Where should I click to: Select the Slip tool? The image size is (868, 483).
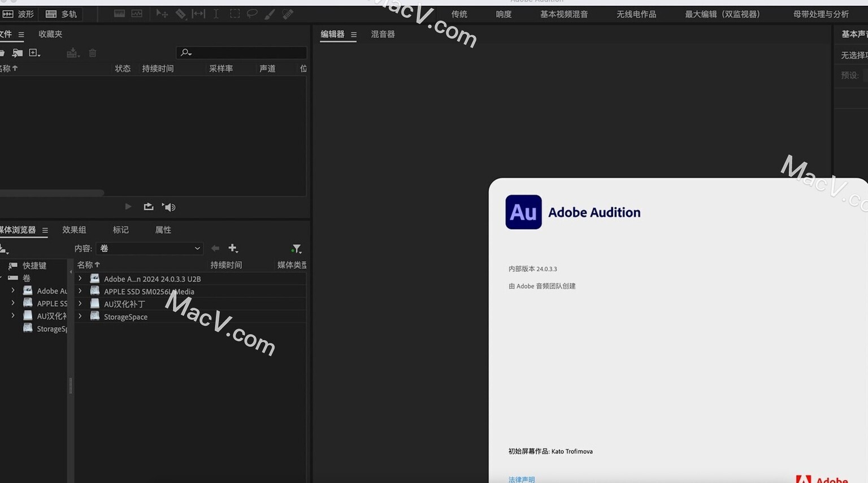coord(198,14)
